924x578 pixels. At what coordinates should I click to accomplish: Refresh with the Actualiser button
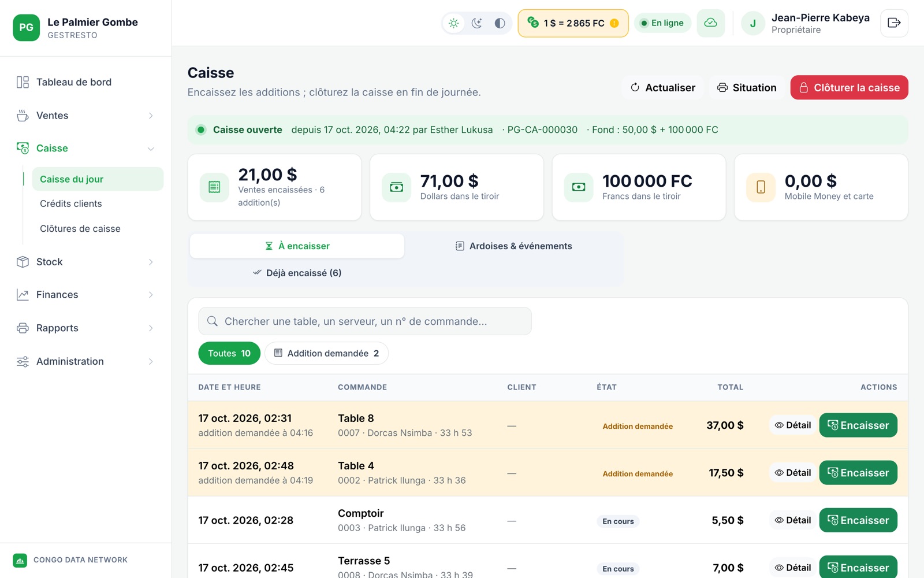(663, 87)
